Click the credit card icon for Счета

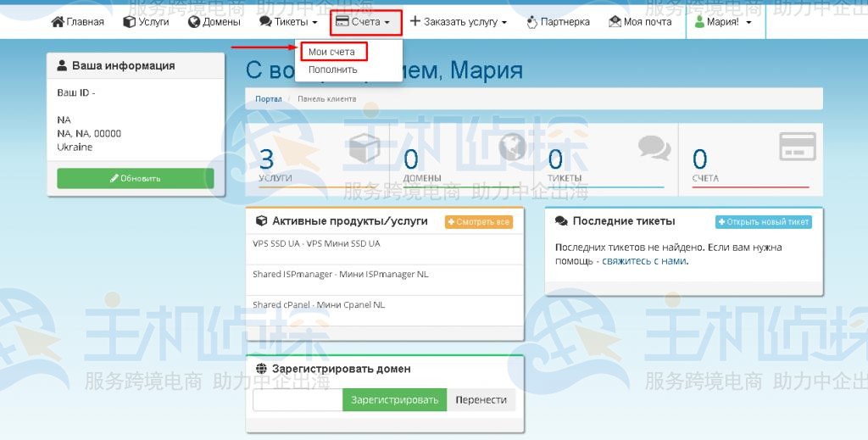[797, 147]
